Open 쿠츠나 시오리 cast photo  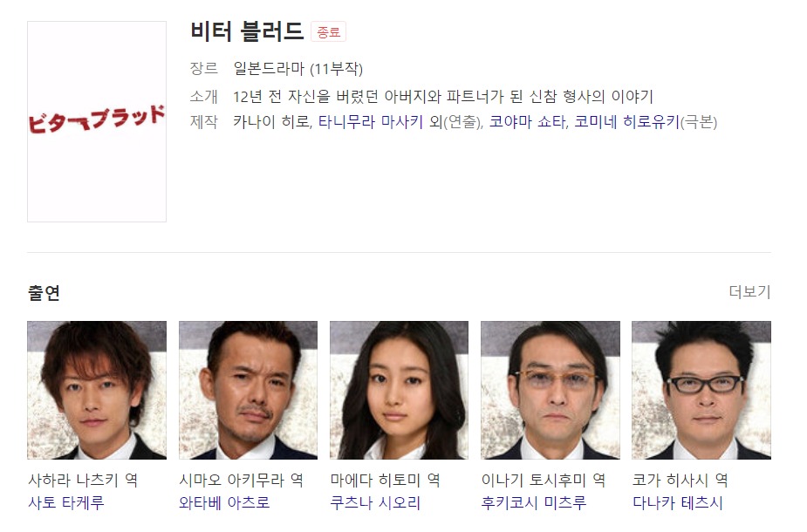coord(399,390)
